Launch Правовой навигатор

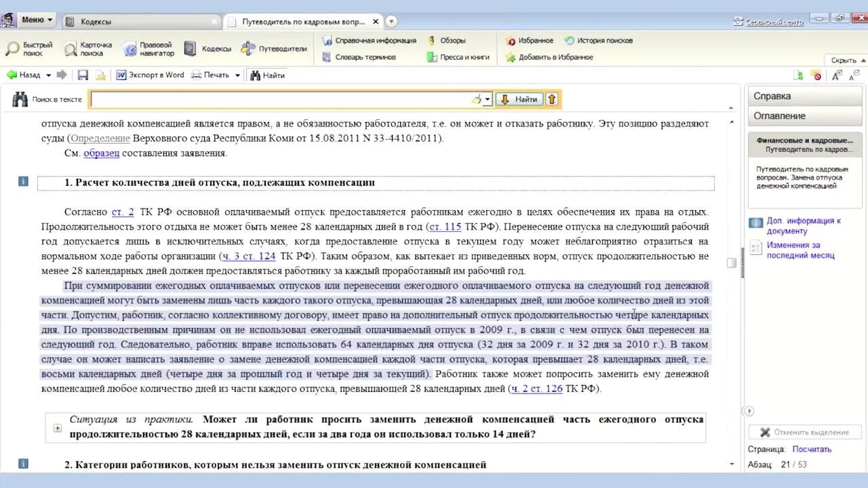pyautogui.click(x=149, y=49)
